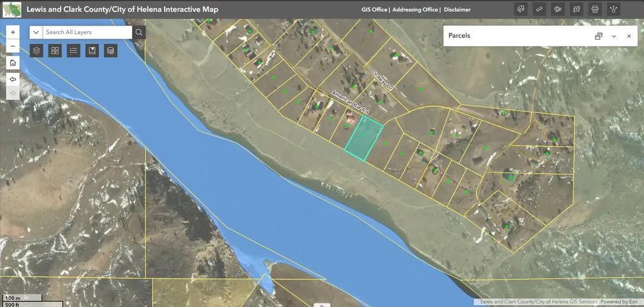Run search with the magnifier button
The image size is (644, 307).
[x=139, y=32]
